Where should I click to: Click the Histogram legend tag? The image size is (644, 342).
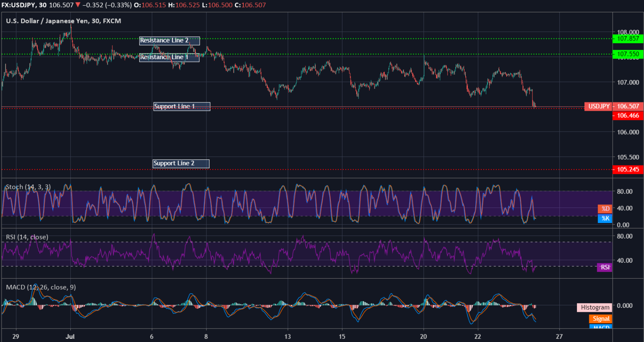[x=594, y=307]
